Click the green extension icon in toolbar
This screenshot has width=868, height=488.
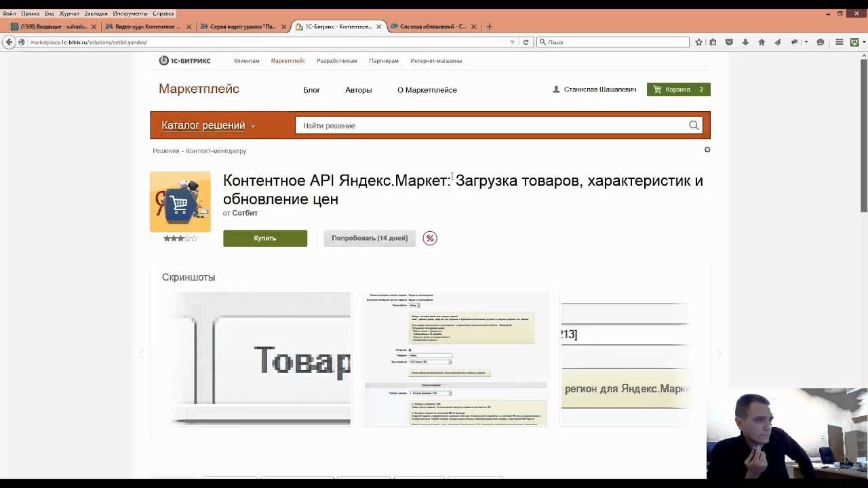pos(854,42)
